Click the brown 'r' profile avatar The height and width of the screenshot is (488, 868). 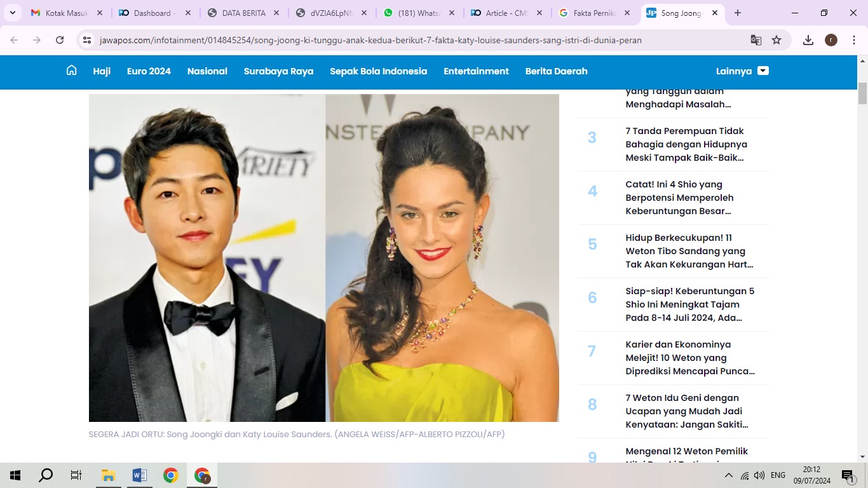(831, 39)
